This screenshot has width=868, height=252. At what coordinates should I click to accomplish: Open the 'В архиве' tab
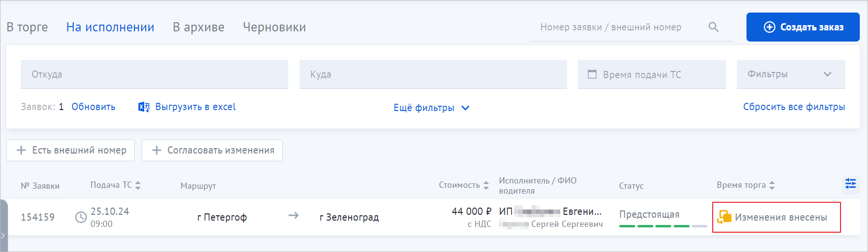pos(199,27)
